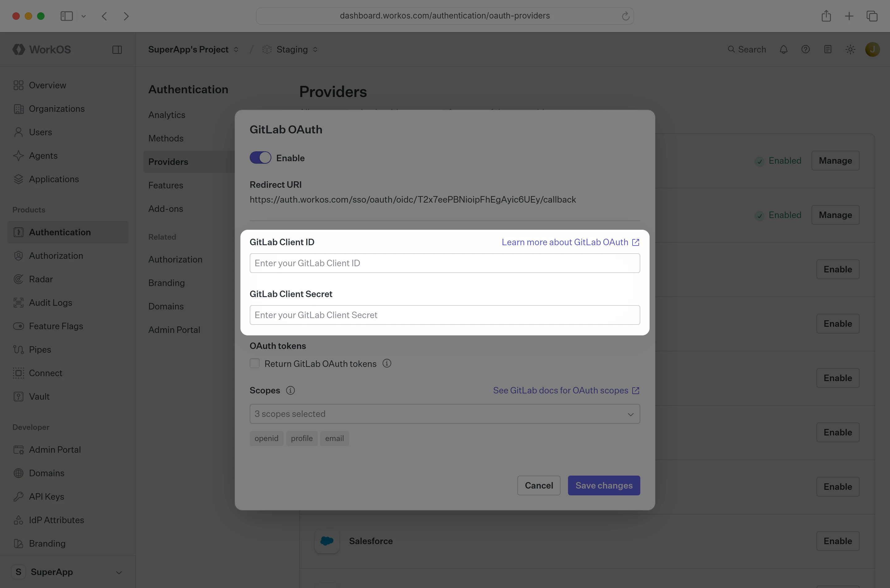Click the OAuth tokens info icon
The image size is (890, 588).
point(387,363)
